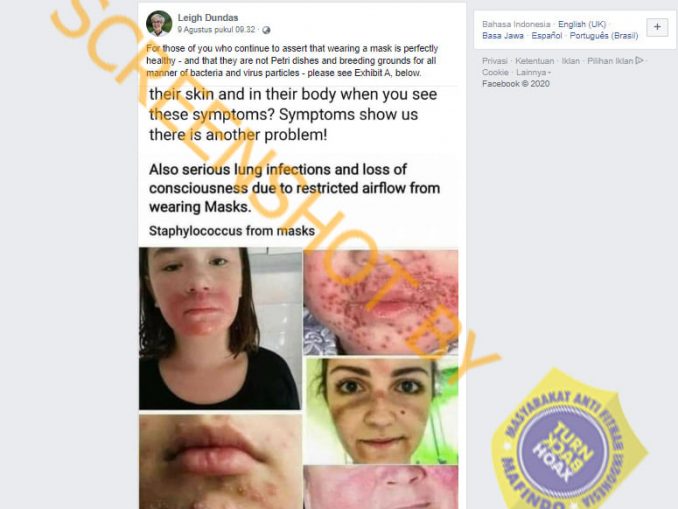
Task: Open the Cookie footer link
Action: 495,72
